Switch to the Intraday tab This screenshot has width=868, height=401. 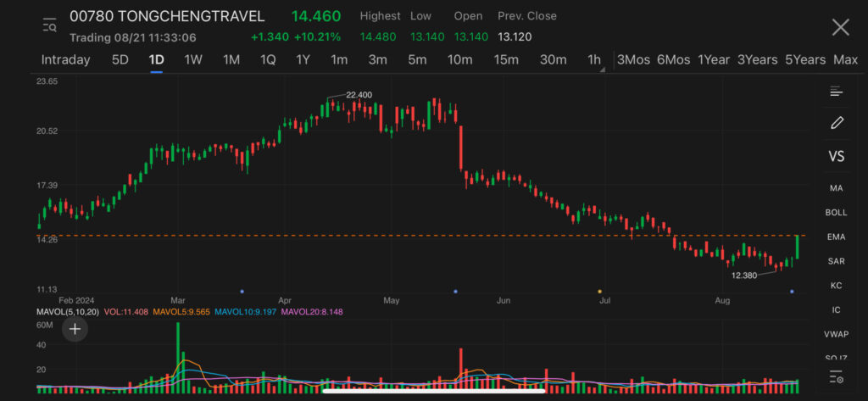pos(65,60)
